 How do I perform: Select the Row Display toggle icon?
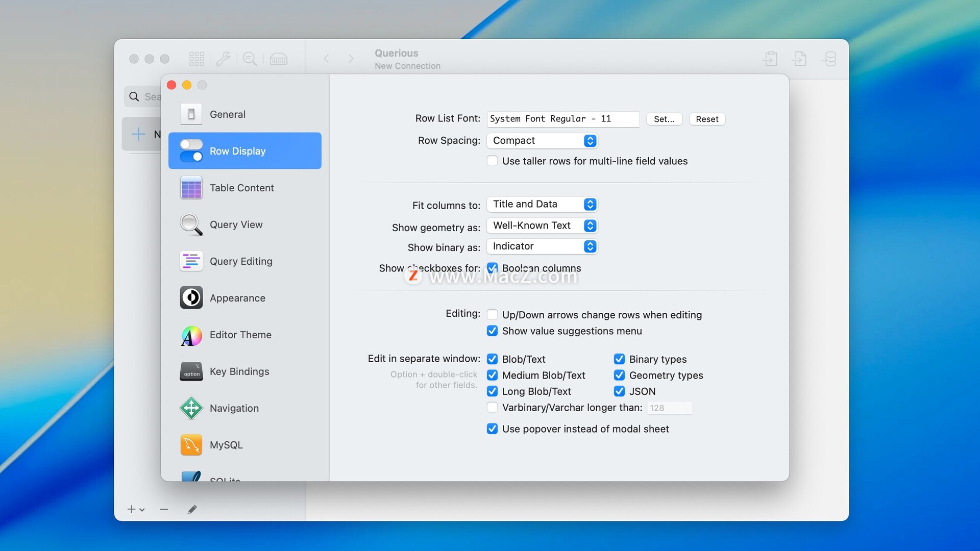191,151
